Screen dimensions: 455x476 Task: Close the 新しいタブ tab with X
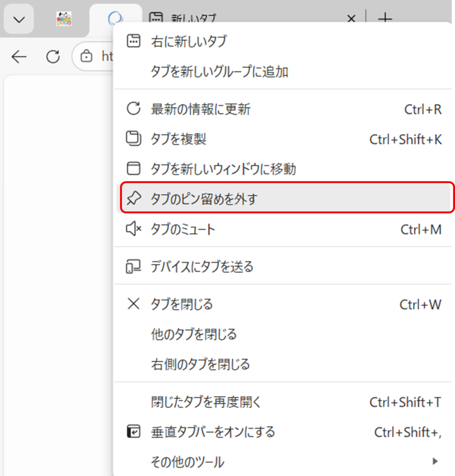coord(352,19)
